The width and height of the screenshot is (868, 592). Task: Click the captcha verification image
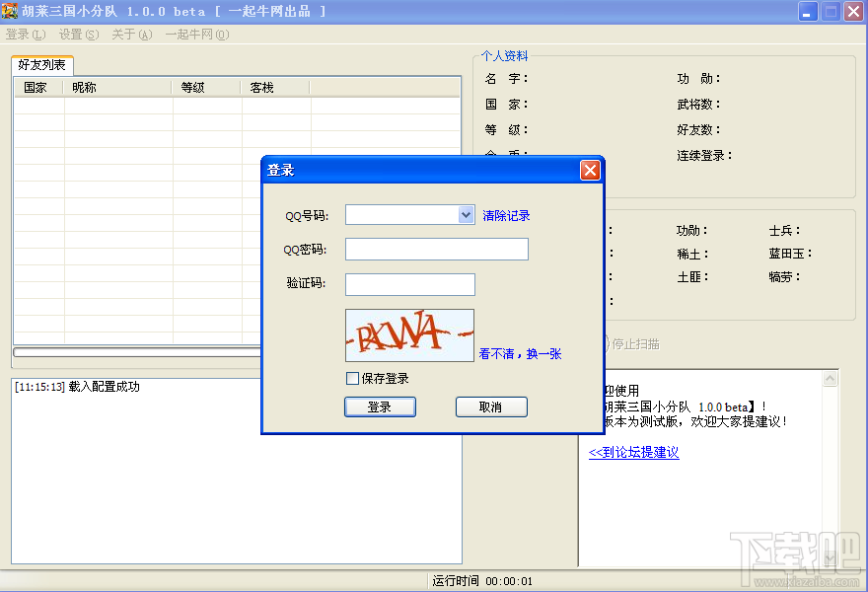click(409, 335)
